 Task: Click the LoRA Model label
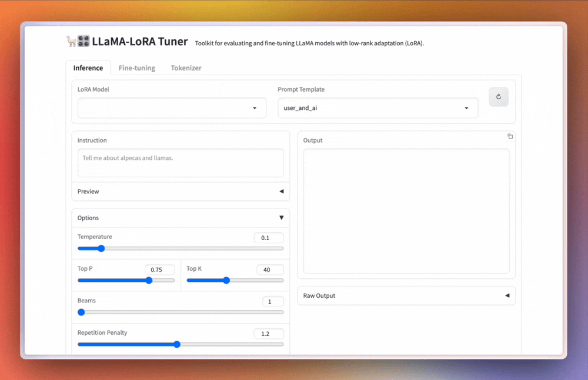coord(93,89)
